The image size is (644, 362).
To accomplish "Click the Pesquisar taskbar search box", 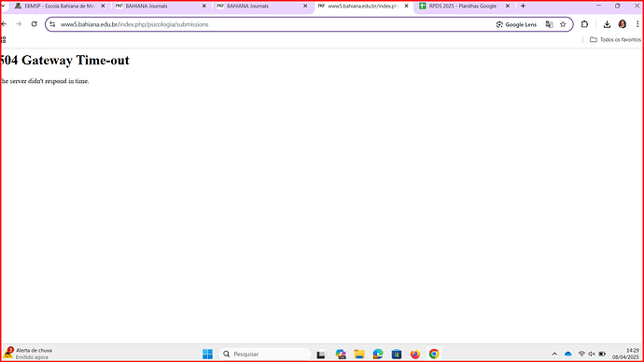I will [x=265, y=354].
